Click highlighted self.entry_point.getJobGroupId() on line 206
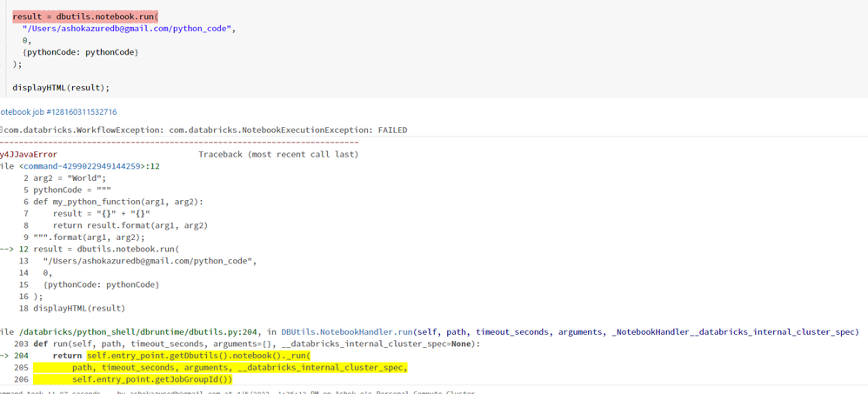 [x=152, y=379]
